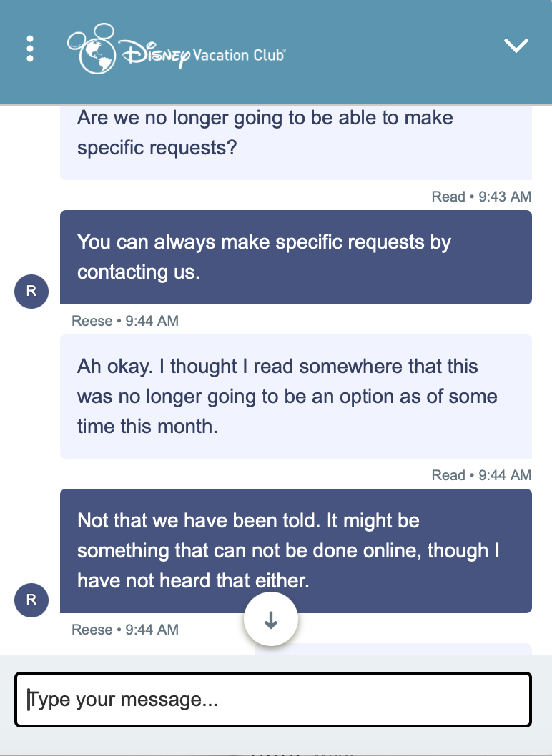
Task: Click 'Reese • 9:44 AM' under 'not heard that either' reply
Action: point(125,630)
